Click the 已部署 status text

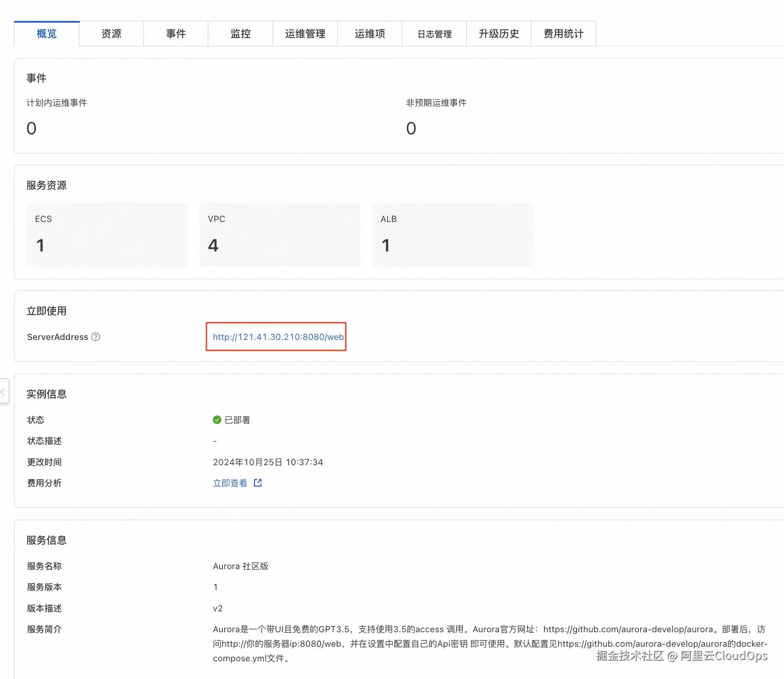click(x=237, y=420)
